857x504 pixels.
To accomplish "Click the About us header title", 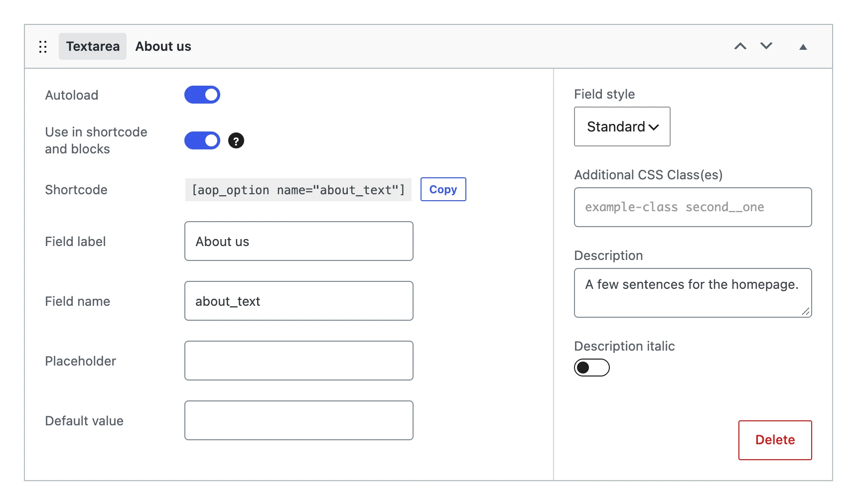I will (163, 46).
